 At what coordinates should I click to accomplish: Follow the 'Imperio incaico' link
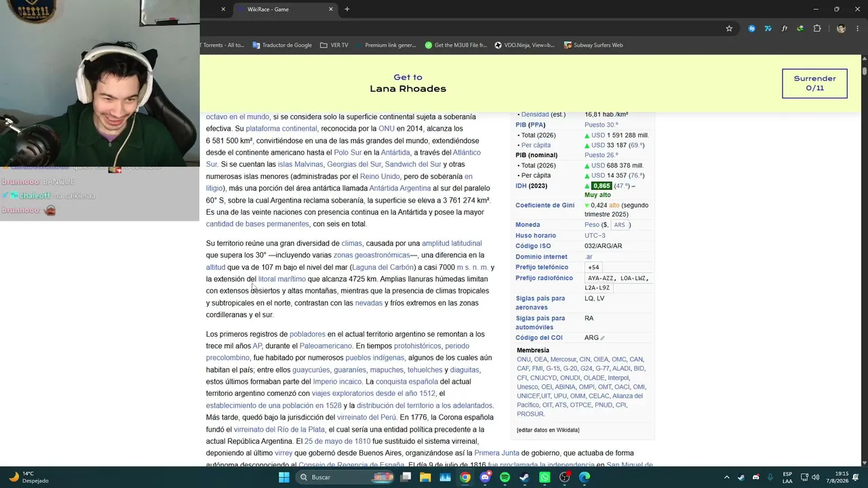point(338,382)
